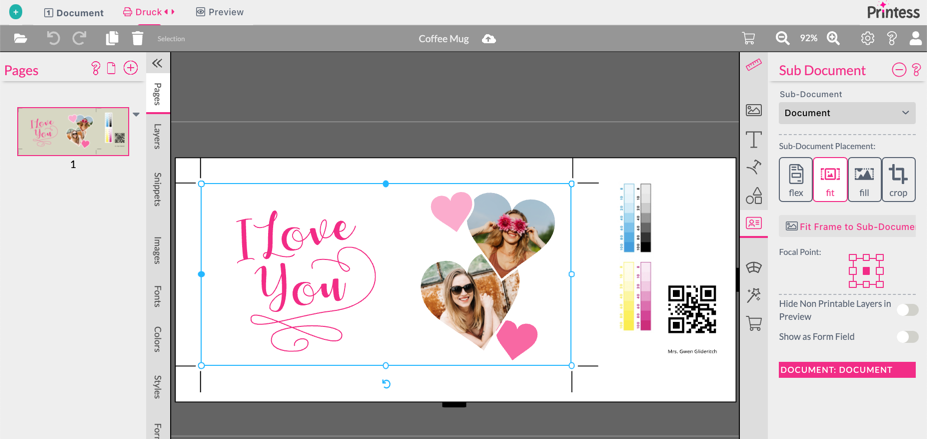Open the Images side tab
927x439 pixels.
click(157, 250)
